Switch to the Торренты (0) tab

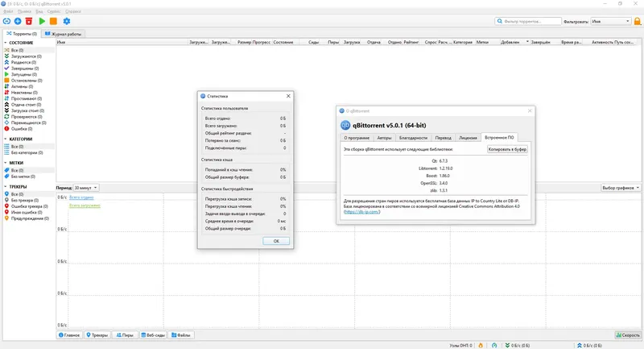tap(22, 34)
